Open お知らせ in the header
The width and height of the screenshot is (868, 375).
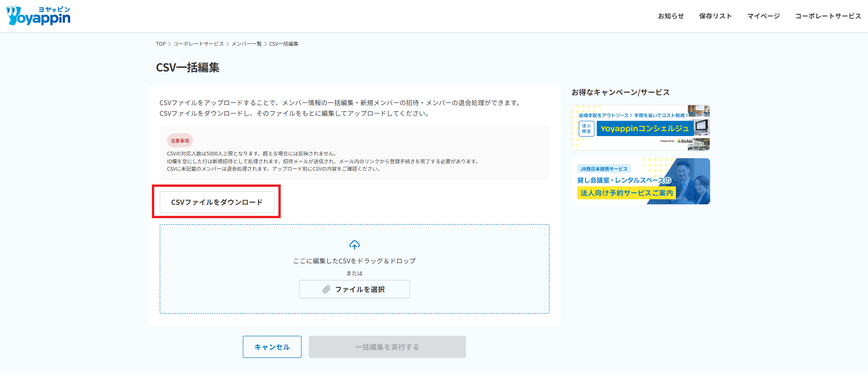670,16
